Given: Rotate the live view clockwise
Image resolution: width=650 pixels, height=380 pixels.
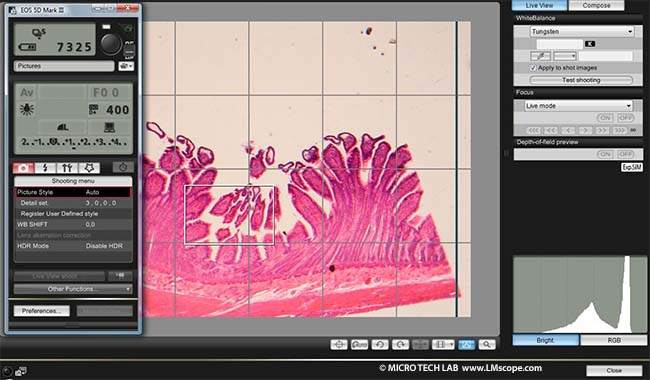Looking at the screenshot, I should pyautogui.click(x=400, y=344).
